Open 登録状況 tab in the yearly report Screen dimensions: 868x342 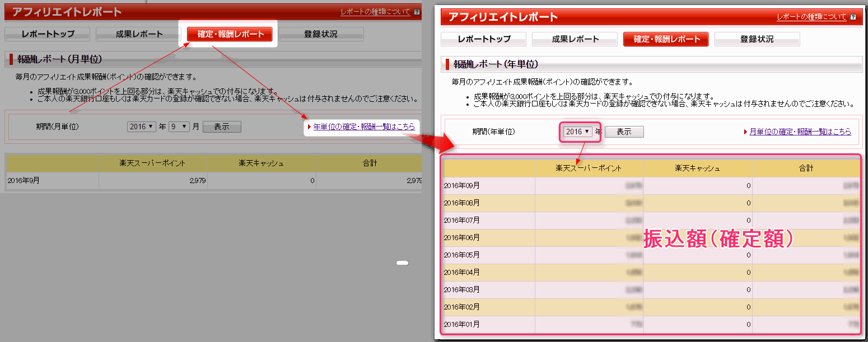click(757, 39)
